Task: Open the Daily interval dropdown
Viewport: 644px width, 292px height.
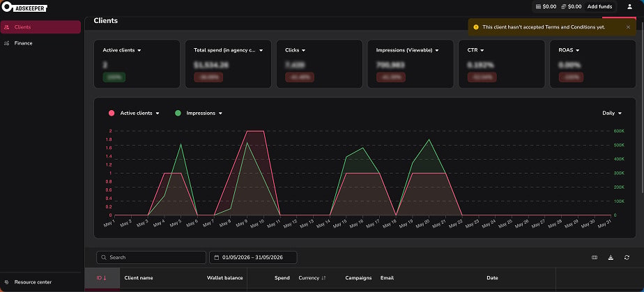Action: (612, 113)
